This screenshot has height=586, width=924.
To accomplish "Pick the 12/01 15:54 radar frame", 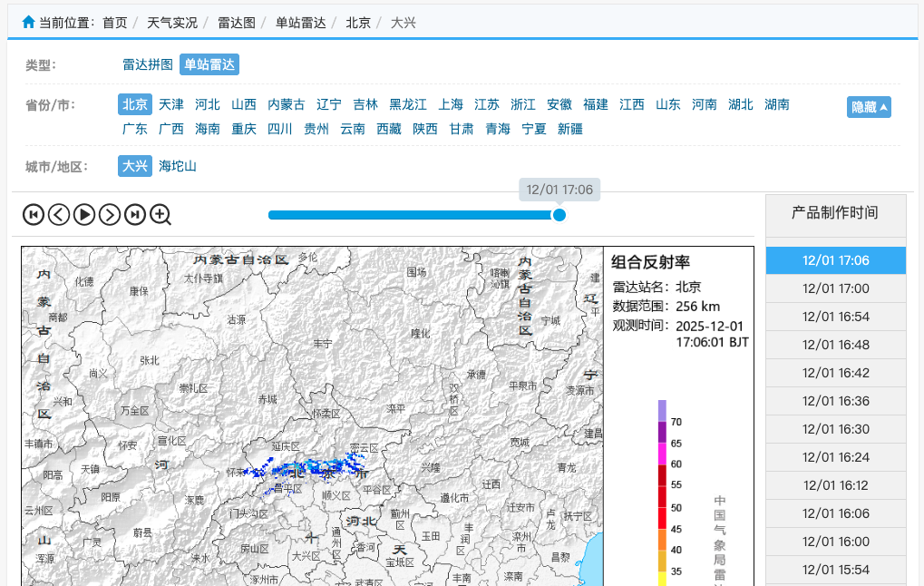I will (835, 570).
